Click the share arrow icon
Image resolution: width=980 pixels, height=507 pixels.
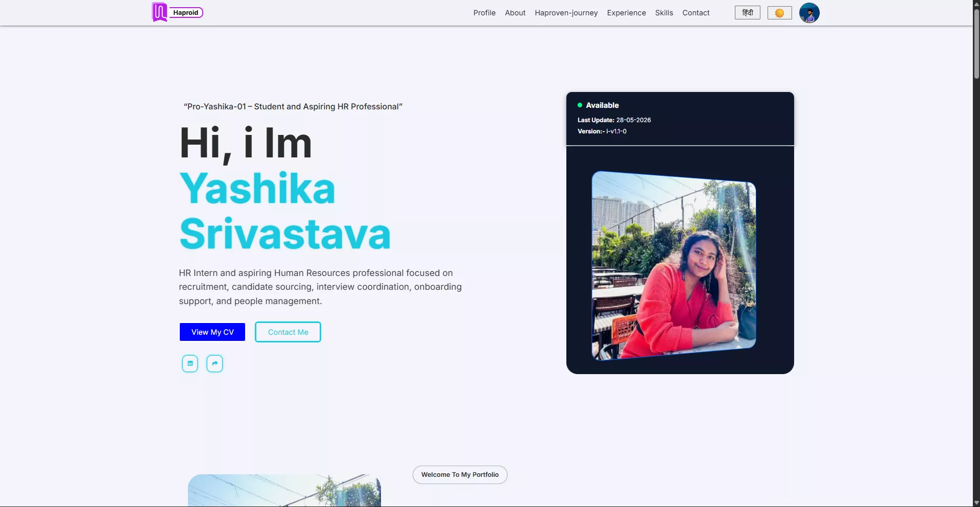coord(214,363)
